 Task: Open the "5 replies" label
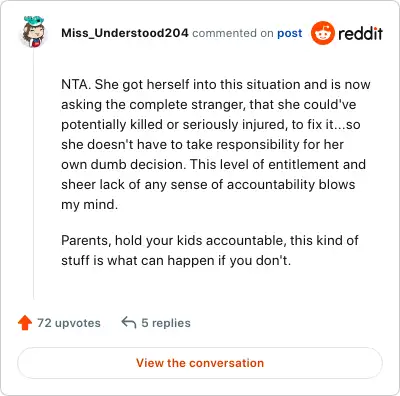pyautogui.click(x=166, y=323)
